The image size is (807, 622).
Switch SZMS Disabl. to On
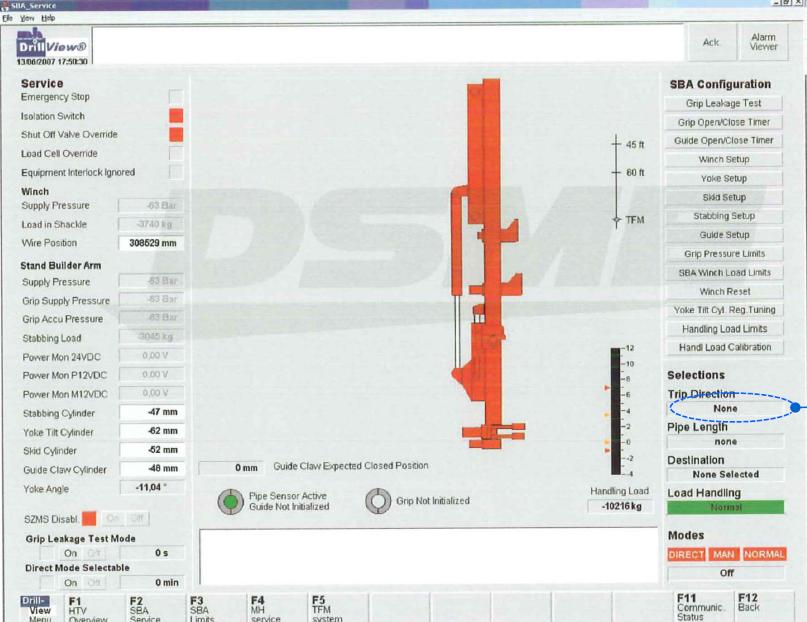click(x=113, y=519)
